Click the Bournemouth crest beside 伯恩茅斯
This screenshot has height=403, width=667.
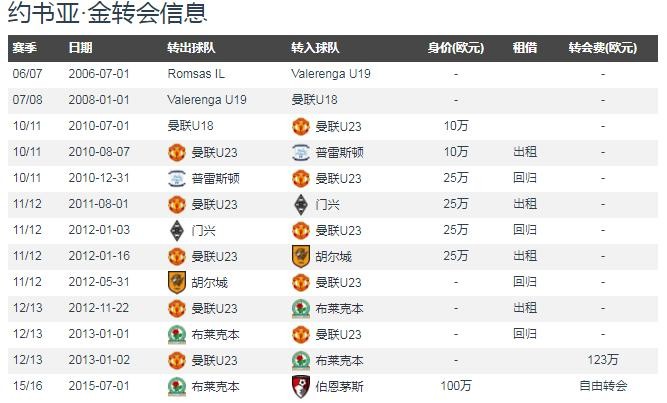click(x=301, y=386)
